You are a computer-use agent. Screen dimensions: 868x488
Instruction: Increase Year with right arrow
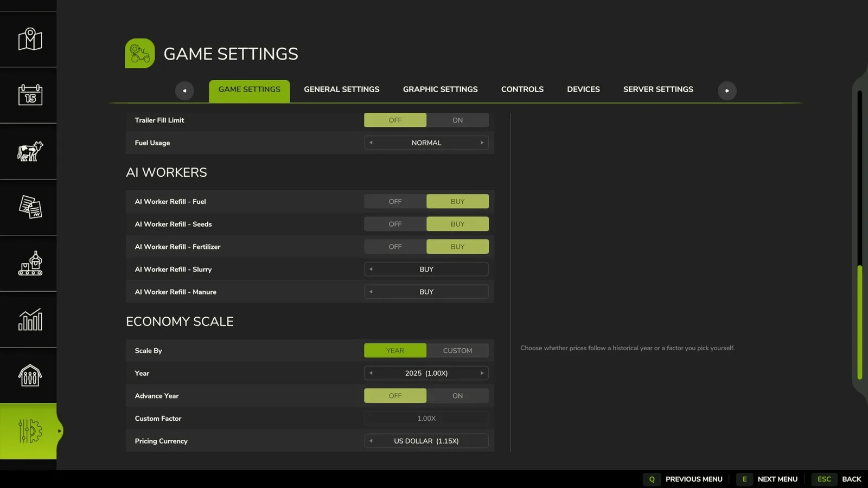[x=482, y=373]
